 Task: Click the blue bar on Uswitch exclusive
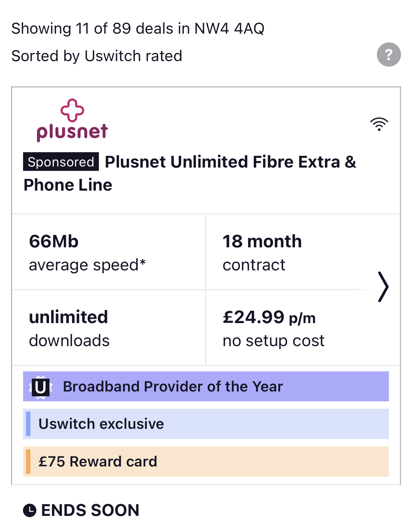(28, 424)
